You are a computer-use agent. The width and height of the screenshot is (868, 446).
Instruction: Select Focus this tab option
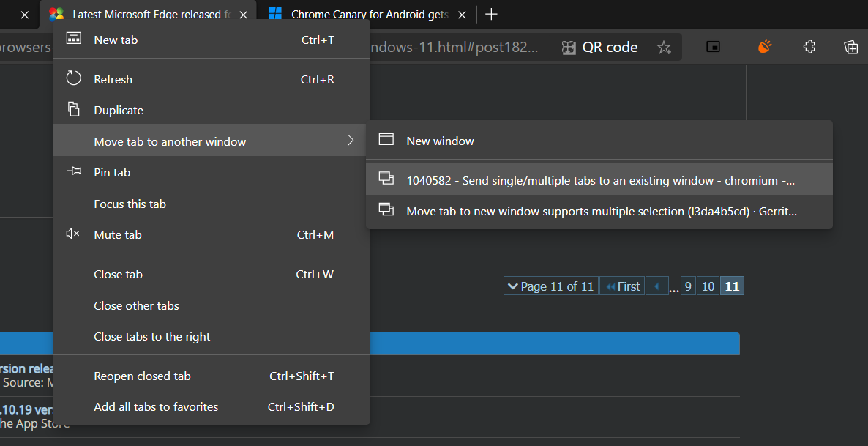[130, 204]
